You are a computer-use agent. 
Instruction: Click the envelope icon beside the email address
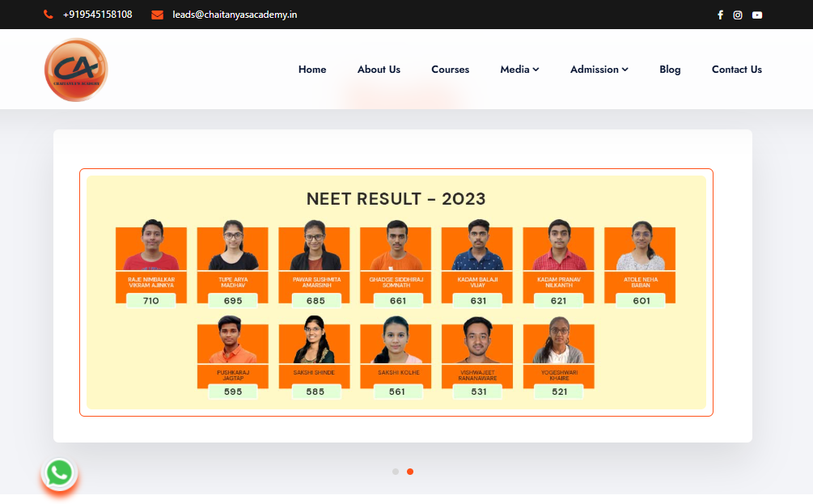click(x=156, y=14)
